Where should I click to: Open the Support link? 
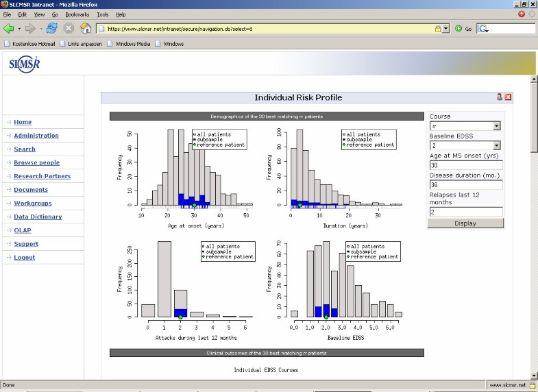[x=26, y=244]
